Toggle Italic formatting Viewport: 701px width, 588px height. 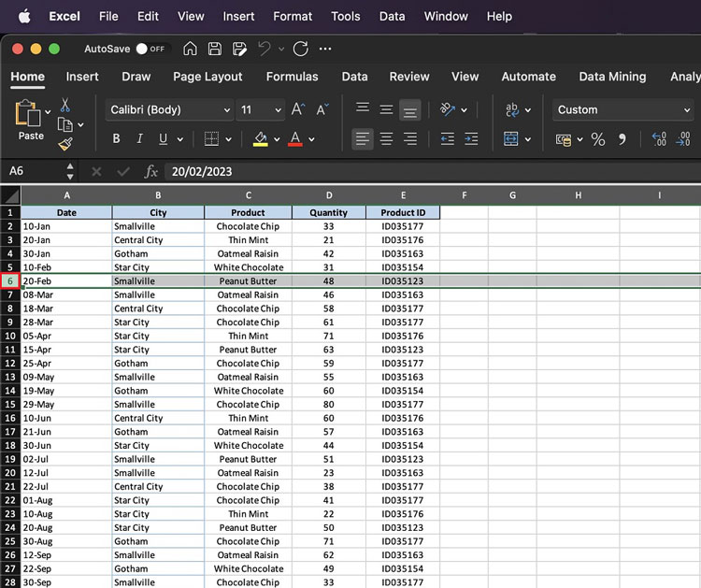[x=139, y=139]
